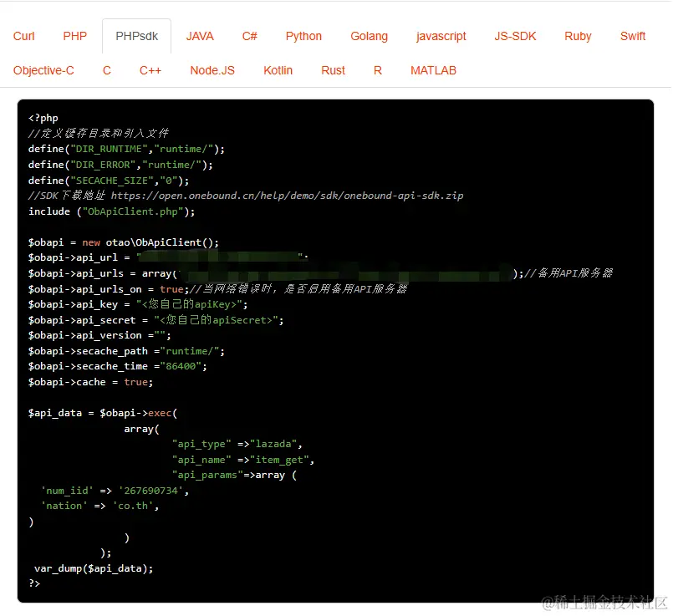This screenshot has height=616, width=673.
Task: Click the $obapi->api_urls = array line
Action: coord(320,273)
